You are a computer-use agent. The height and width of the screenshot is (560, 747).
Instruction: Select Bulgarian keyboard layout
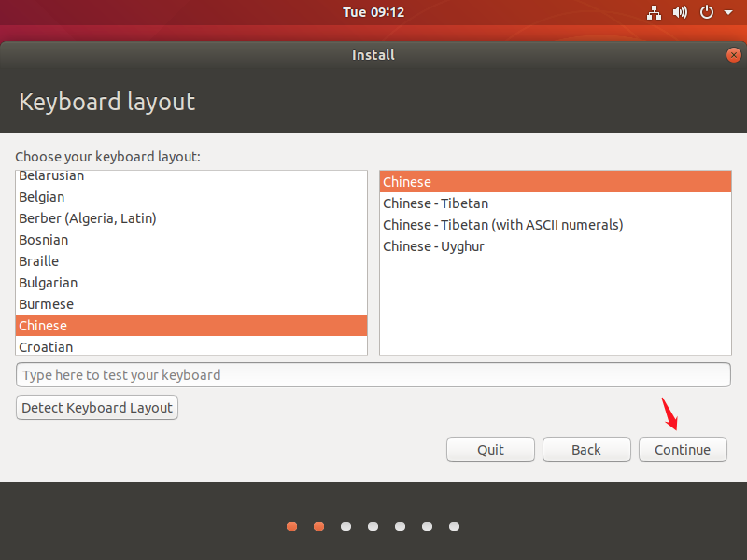click(191, 283)
